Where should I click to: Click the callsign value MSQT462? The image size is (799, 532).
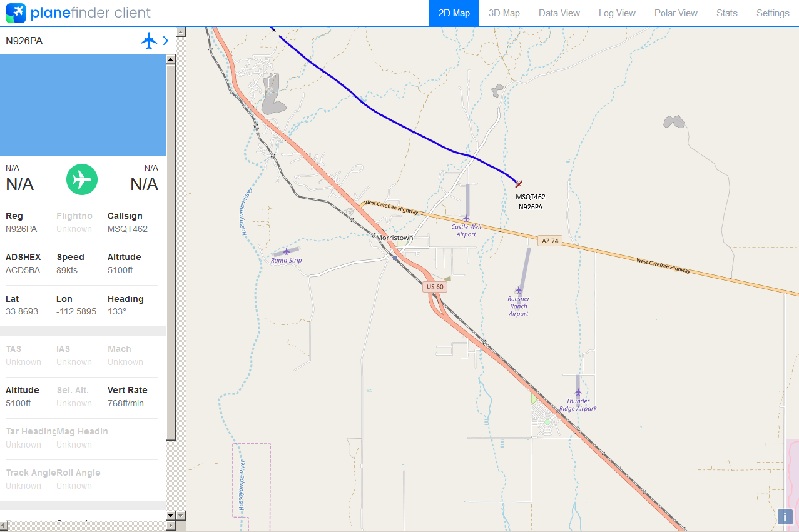(128, 229)
